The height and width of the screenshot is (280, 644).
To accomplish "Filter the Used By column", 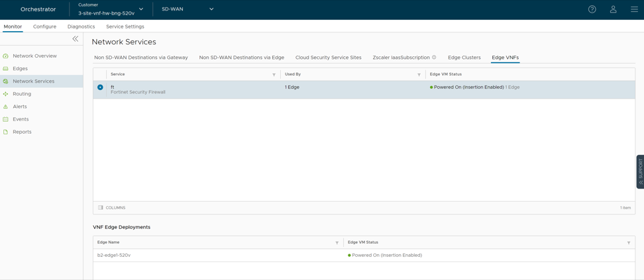I will [419, 75].
